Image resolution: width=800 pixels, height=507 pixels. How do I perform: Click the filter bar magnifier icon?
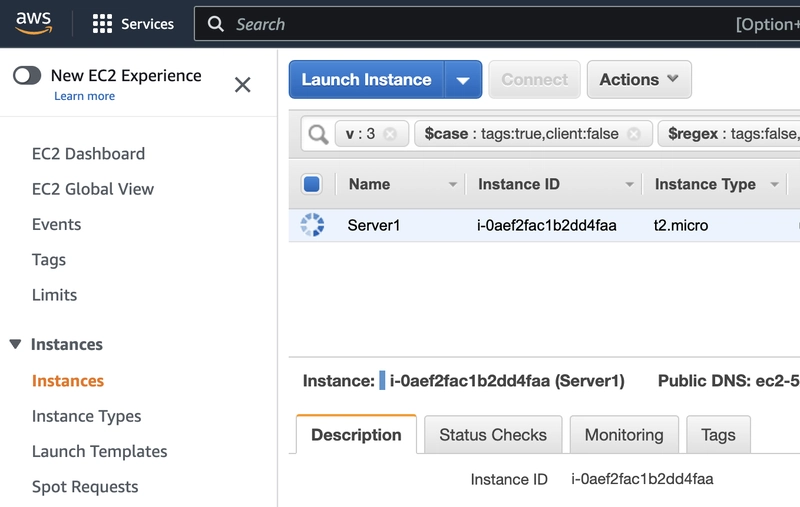[x=318, y=134]
